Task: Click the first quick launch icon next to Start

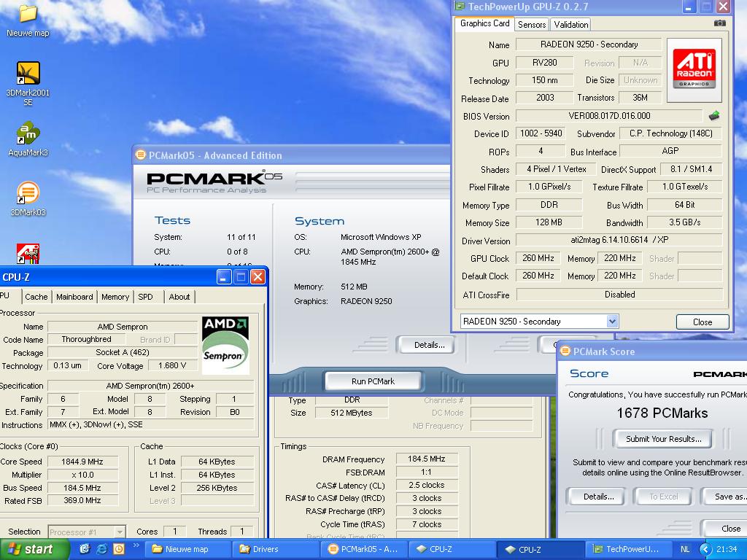Action: [x=85, y=549]
